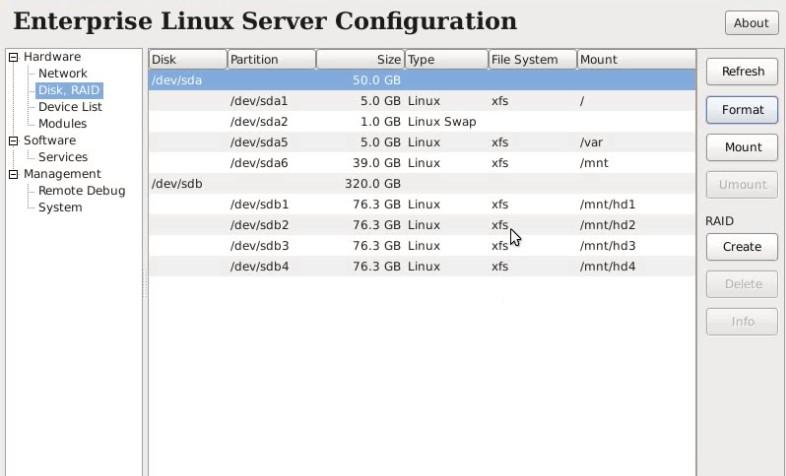The width and height of the screenshot is (786, 476).
Task: Select the /dev/sda2 partition row
Action: [x=422, y=122]
